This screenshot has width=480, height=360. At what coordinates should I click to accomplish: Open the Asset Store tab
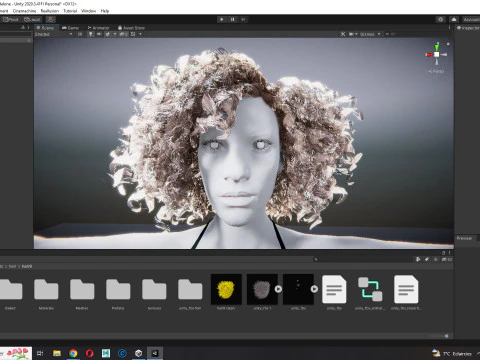[x=131, y=28]
